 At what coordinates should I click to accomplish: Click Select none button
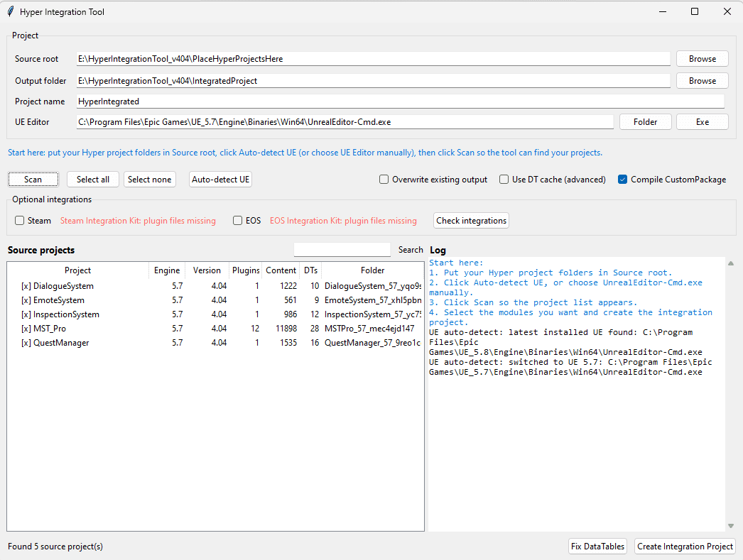(150, 180)
